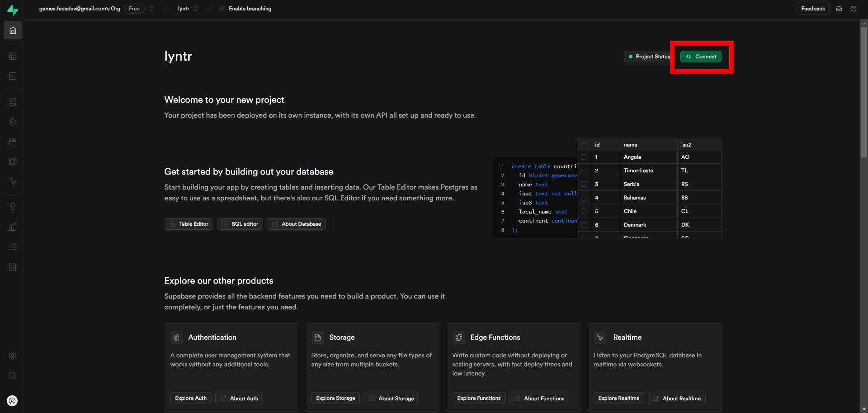Click the Realtime card icon
Viewport: 868px width, 413px height.
point(600,337)
